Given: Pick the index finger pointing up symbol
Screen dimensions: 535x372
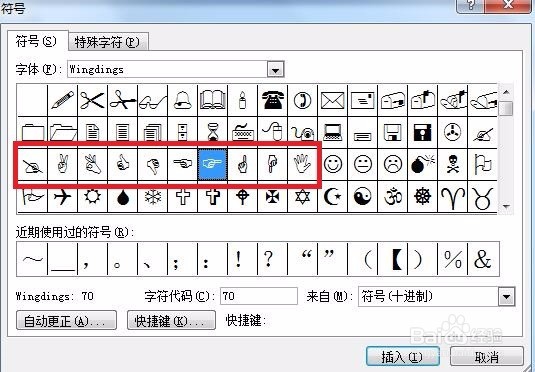Looking at the screenshot, I should click(x=243, y=164).
